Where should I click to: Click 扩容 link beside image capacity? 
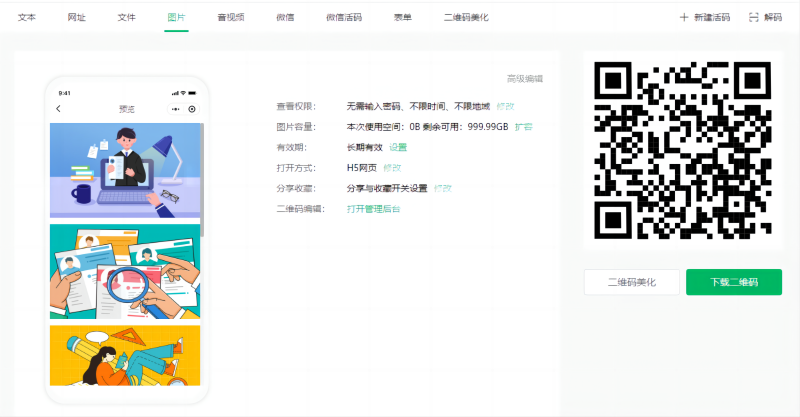point(523,126)
